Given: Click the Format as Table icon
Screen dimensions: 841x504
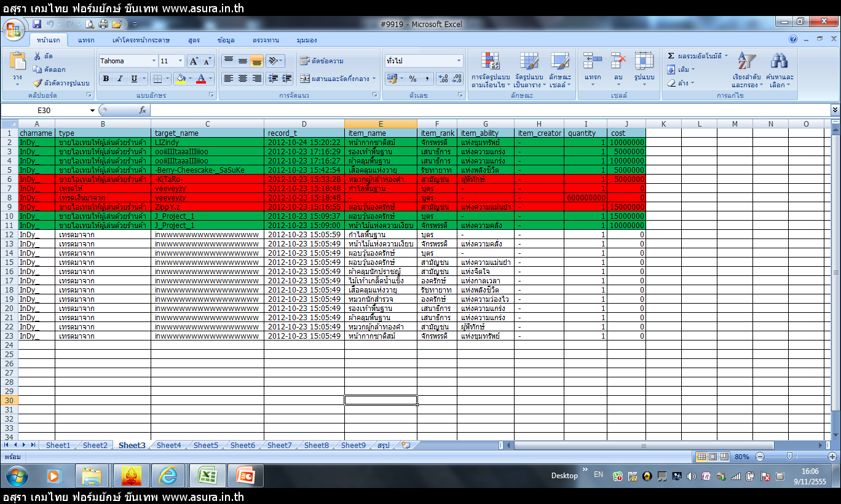Looking at the screenshot, I should [528, 62].
